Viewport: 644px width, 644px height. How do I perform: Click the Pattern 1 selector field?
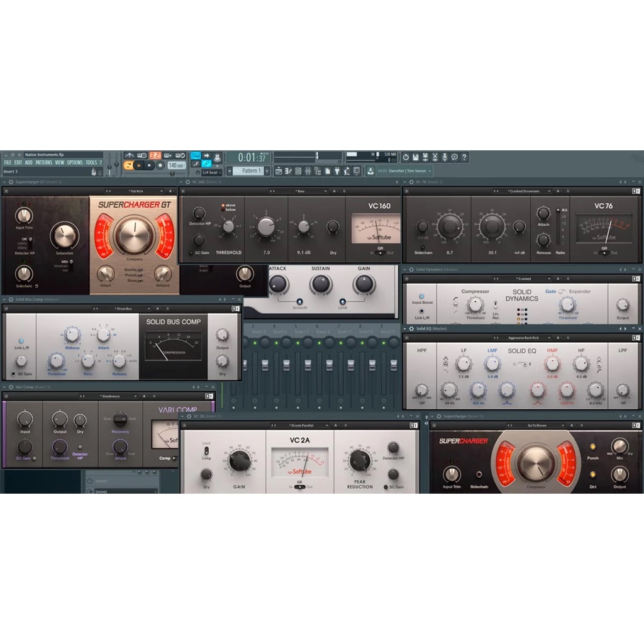click(248, 171)
